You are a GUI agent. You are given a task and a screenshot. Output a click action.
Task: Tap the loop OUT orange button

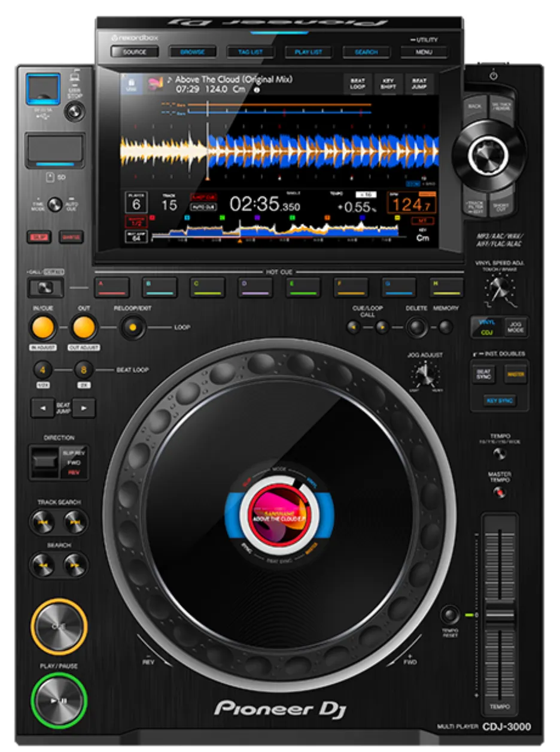coord(84,328)
